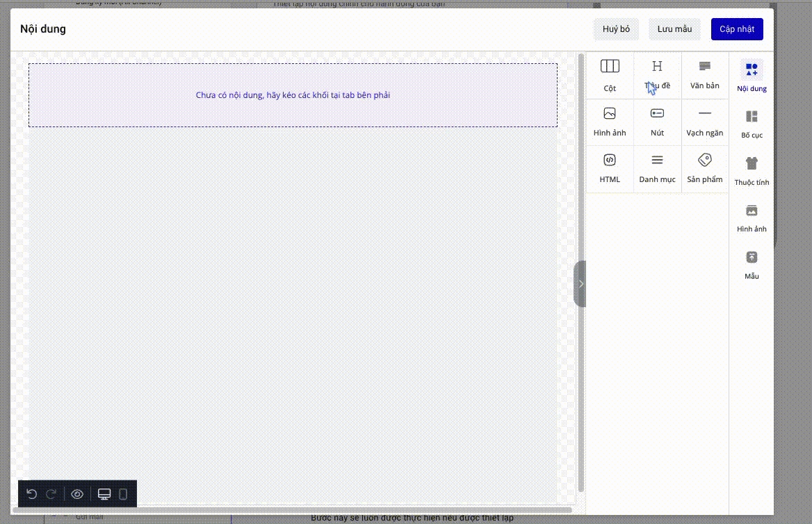
Task: Switch to mobile view mode
Action: click(x=123, y=494)
